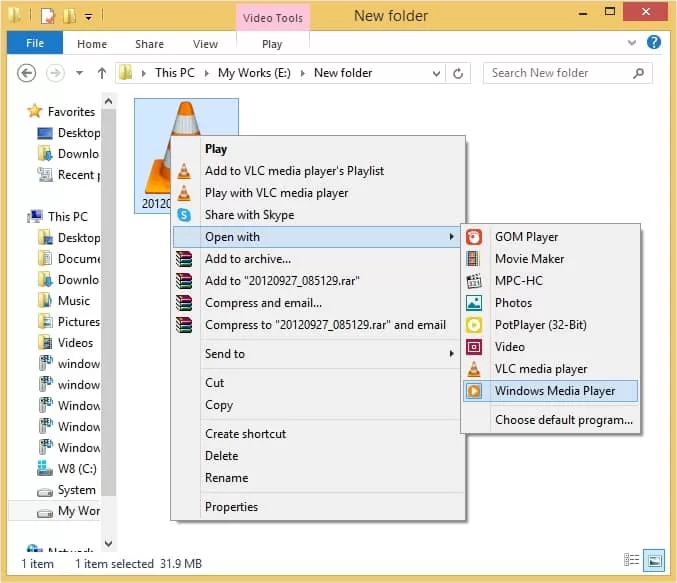The image size is (677, 583).
Task: Switch to Large icons view in status bar
Action: click(654, 561)
